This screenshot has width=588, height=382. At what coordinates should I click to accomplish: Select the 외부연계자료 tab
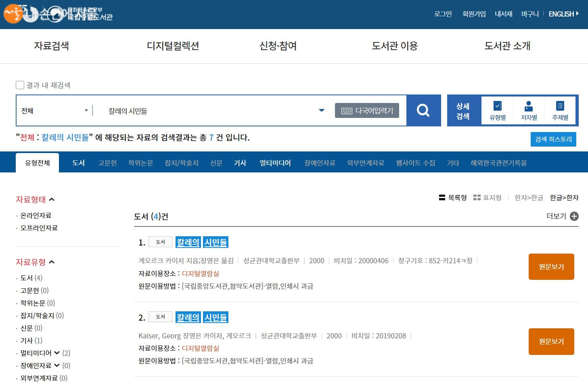(366, 163)
